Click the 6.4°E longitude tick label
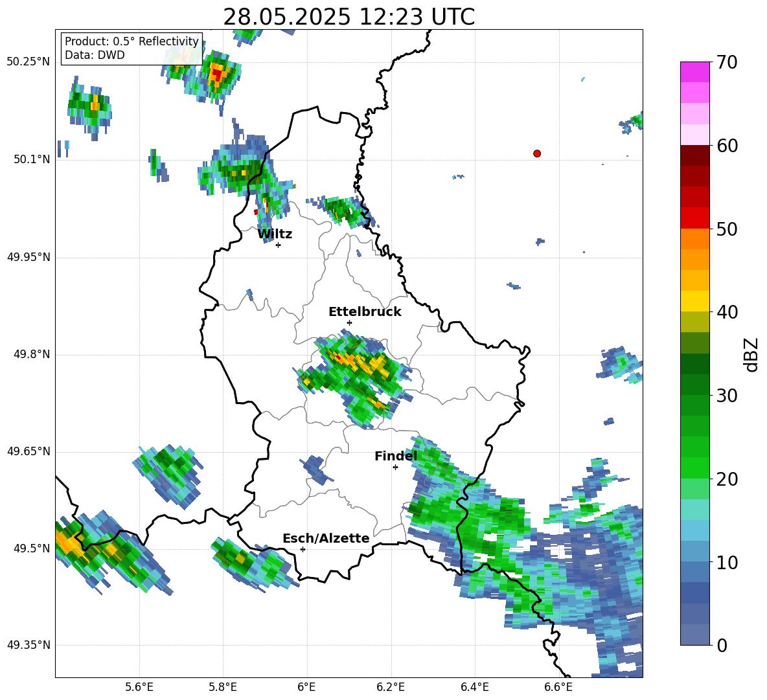767x700 pixels. click(474, 687)
